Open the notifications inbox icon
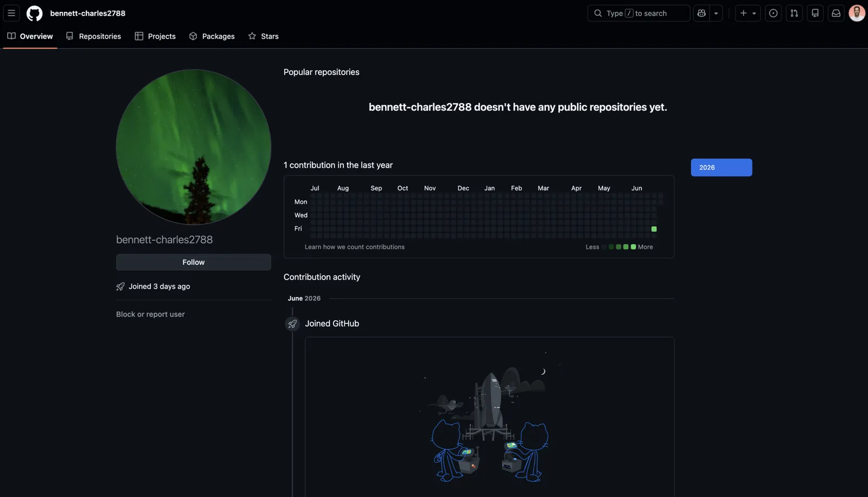Image resolution: width=868 pixels, height=497 pixels. [x=836, y=13]
